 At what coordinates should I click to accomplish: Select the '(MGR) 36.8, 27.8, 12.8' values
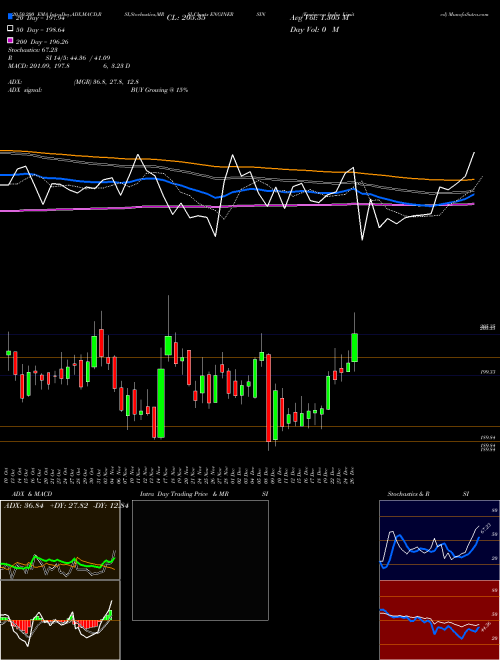tap(106, 82)
